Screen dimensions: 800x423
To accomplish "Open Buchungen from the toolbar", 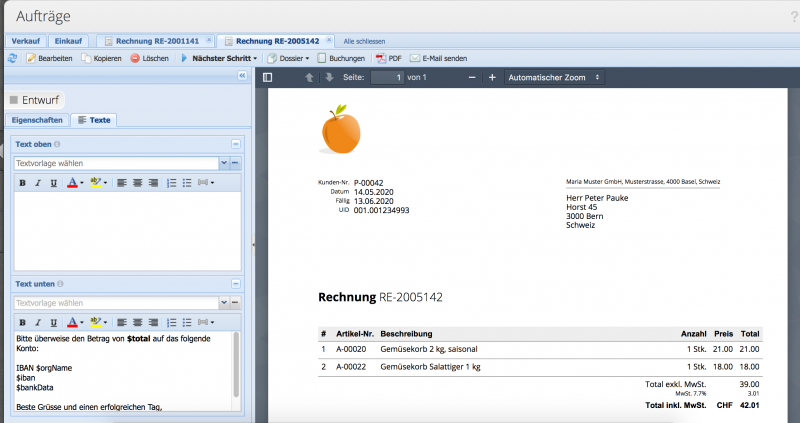I will click(341, 58).
